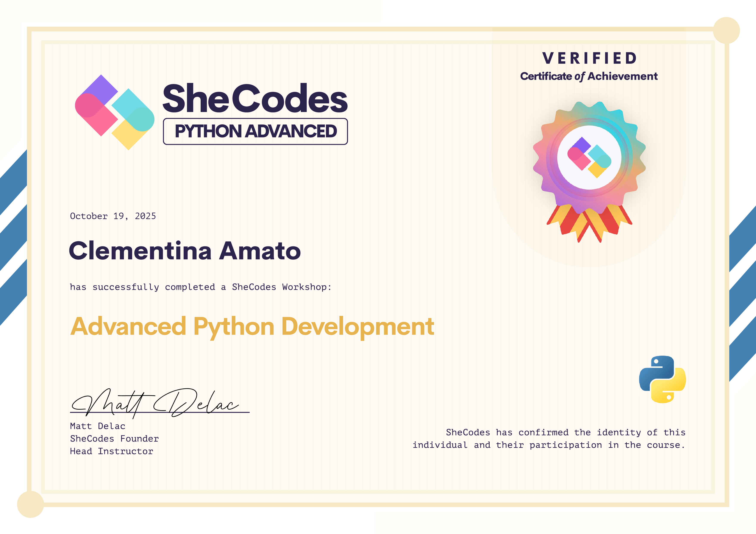Click the 'has successfully completed' line
756x534 pixels.
click(x=200, y=287)
